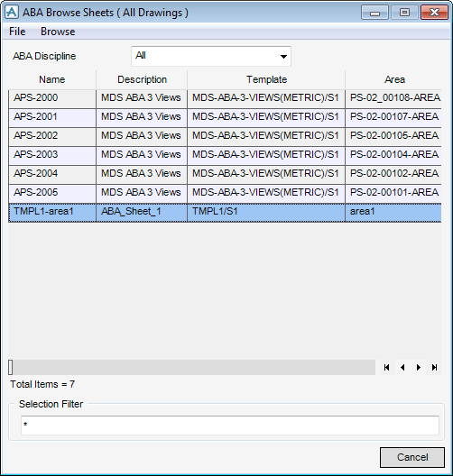Open the File menu
The image size is (453, 476).
[17, 32]
